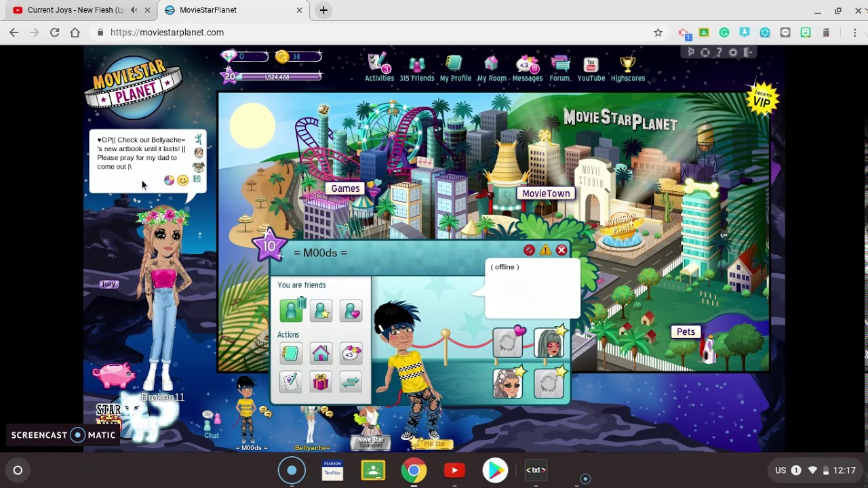
Task: Bookmark this page with the star
Action: 658,33
